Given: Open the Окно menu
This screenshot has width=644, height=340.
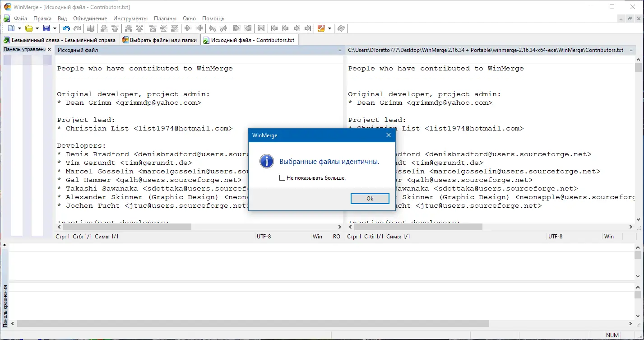Looking at the screenshot, I should coord(189,19).
